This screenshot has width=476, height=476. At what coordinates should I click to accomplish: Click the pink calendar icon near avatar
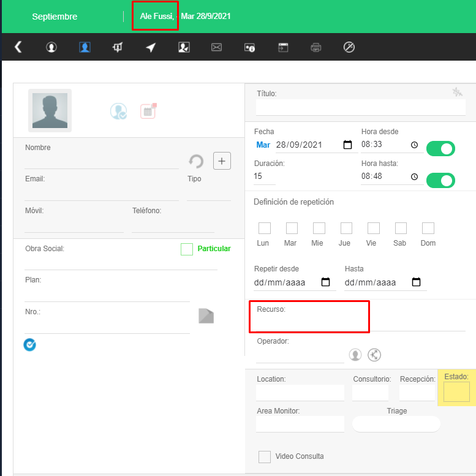tap(148, 111)
